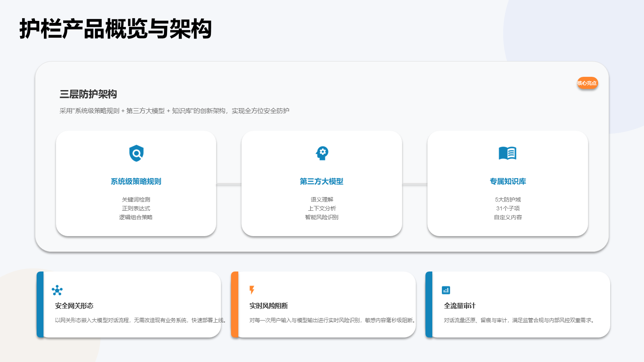Click the head gear icon above 第三方大模型

(322, 153)
